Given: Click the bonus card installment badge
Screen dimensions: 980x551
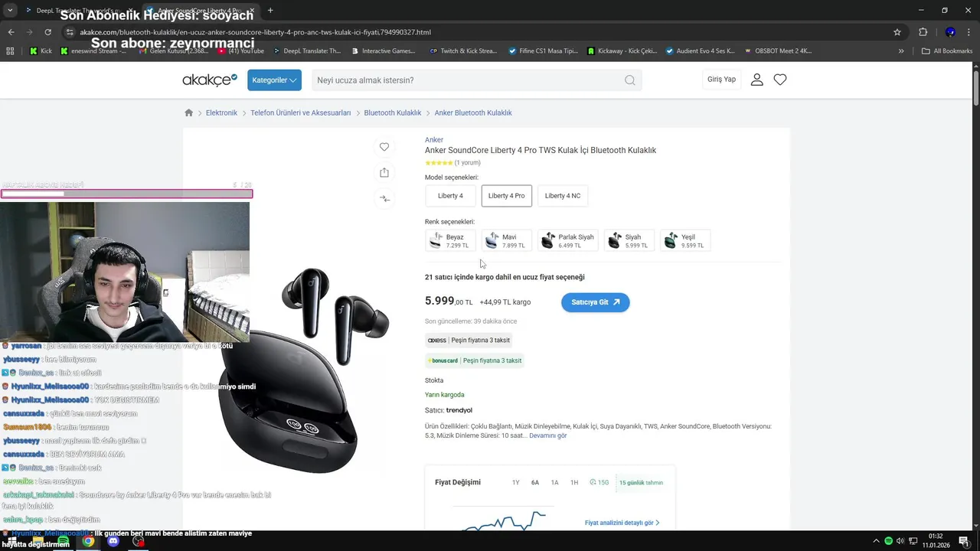Looking at the screenshot, I should [x=475, y=360].
